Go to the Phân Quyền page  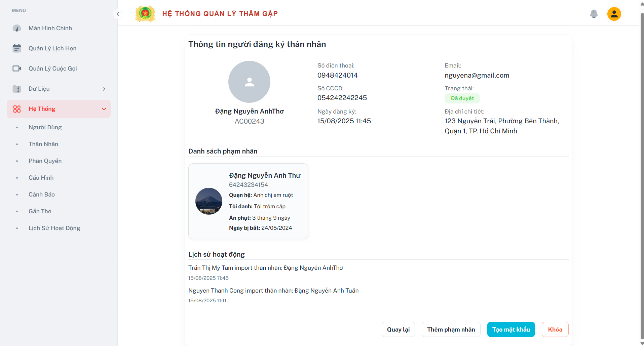click(x=45, y=161)
